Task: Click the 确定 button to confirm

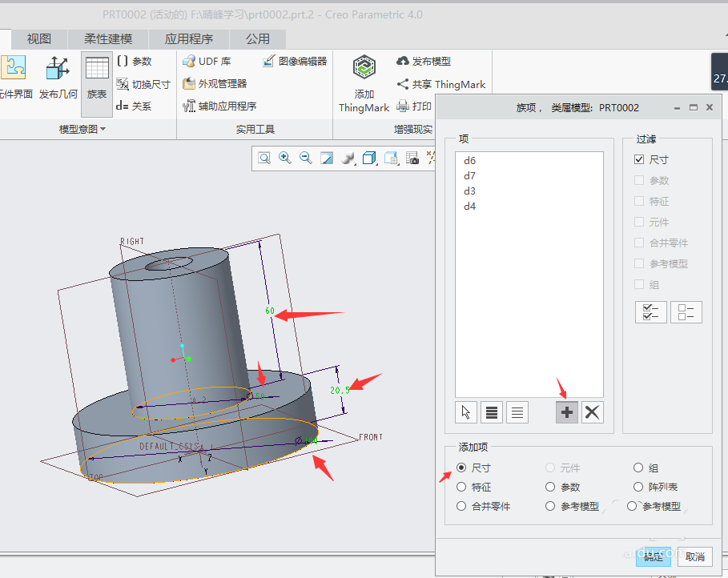Action: [x=653, y=556]
